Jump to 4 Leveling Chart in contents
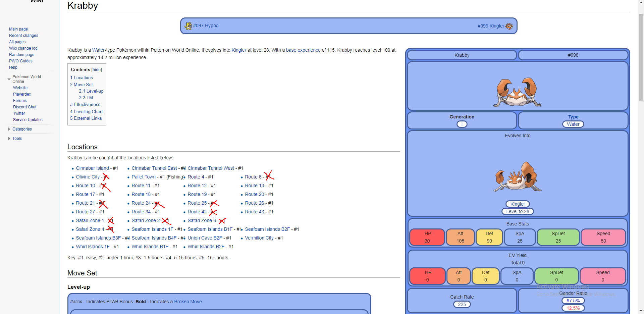Screen dimensions: 644x314 tap(87, 112)
